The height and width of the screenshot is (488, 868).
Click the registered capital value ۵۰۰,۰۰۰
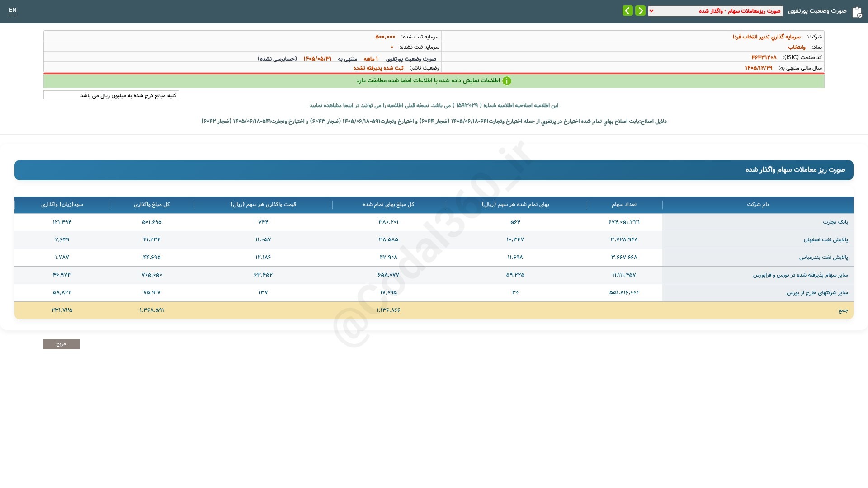pyautogui.click(x=385, y=37)
